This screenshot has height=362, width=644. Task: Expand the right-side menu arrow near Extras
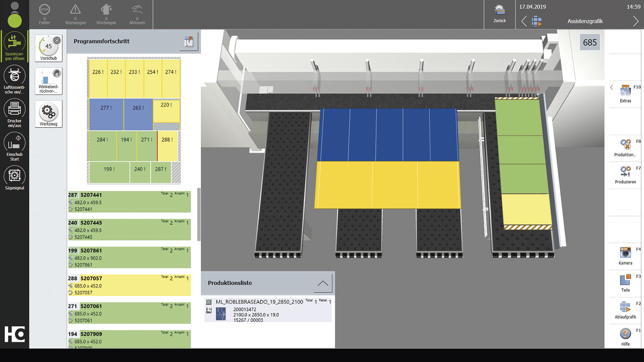[x=611, y=87]
